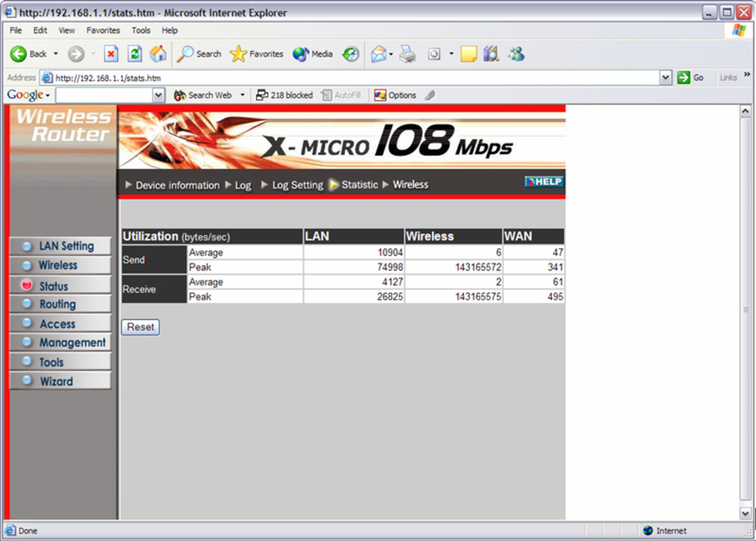The width and height of the screenshot is (756, 541).
Task: Open the Search magnifier toolbar button
Action: 199,54
